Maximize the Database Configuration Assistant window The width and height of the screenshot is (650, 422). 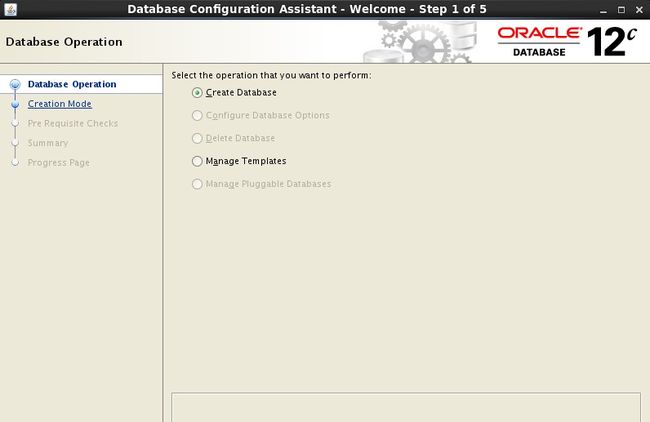[621, 10]
